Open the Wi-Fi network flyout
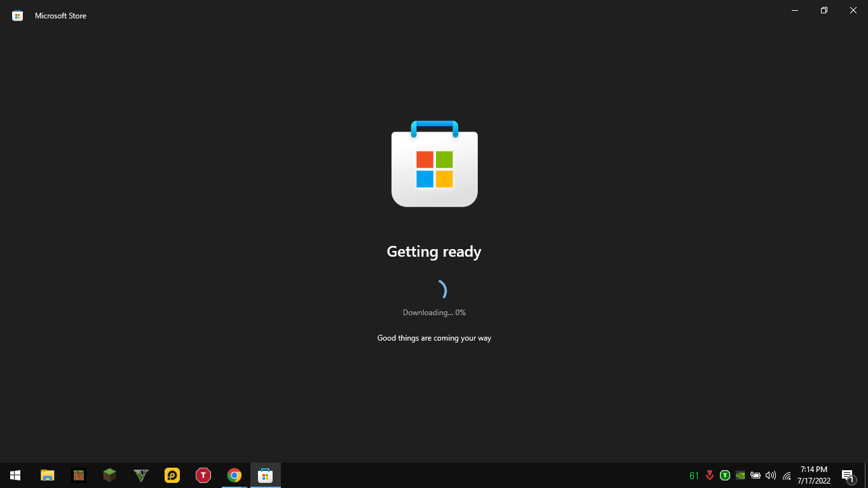The image size is (868, 488). [x=787, y=475]
